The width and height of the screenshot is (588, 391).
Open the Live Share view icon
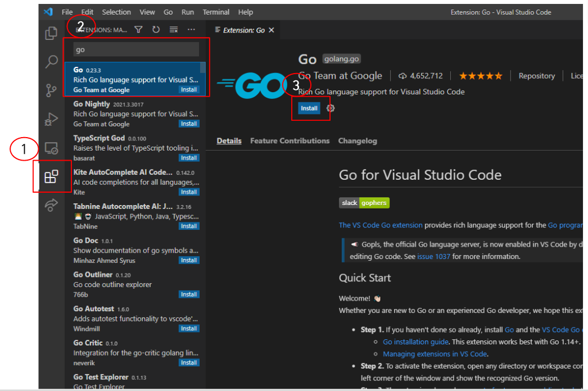pyautogui.click(x=51, y=205)
